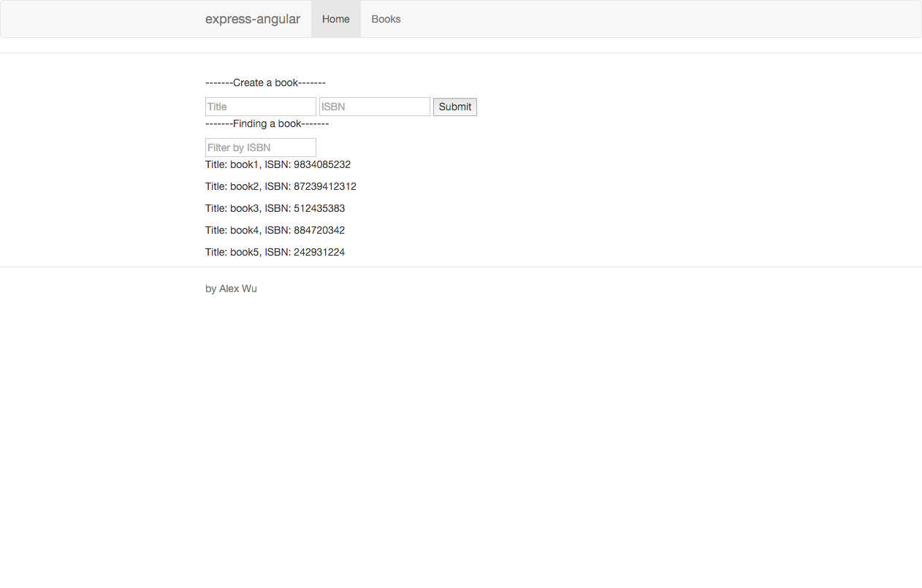Focus the Filter by ISBN field
The height and width of the screenshot is (588, 922).
click(261, 148)
